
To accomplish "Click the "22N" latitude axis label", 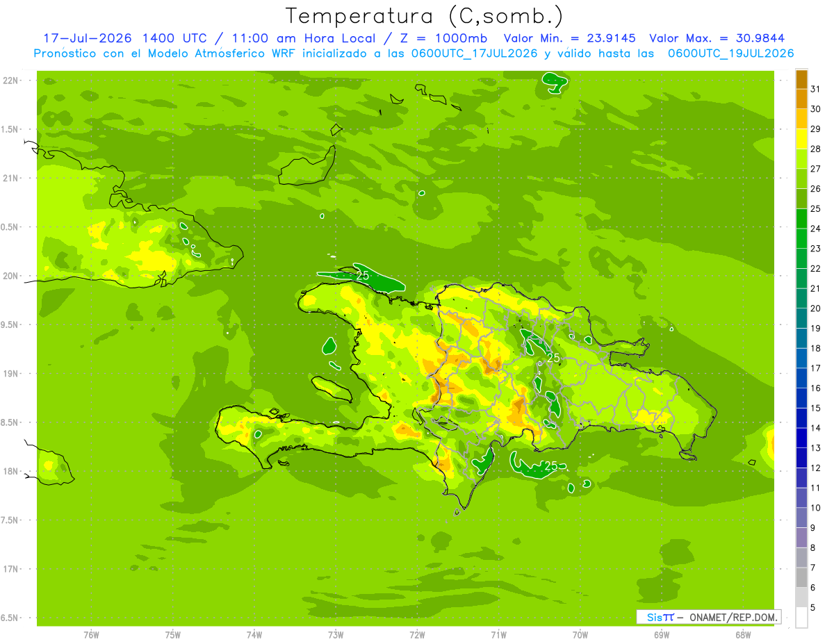I will coord(11,81).
